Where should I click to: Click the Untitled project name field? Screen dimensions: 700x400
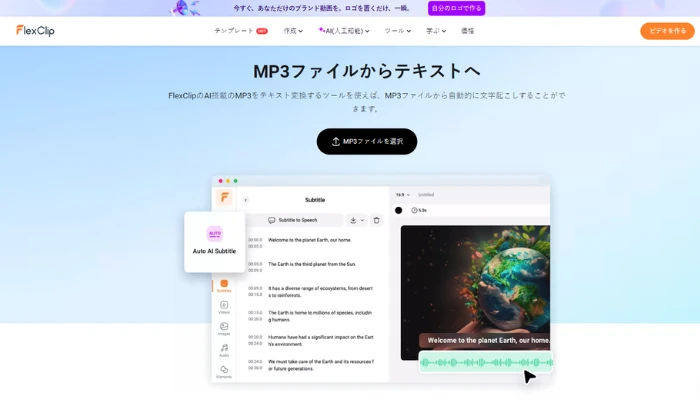click(x=426, y=195)
